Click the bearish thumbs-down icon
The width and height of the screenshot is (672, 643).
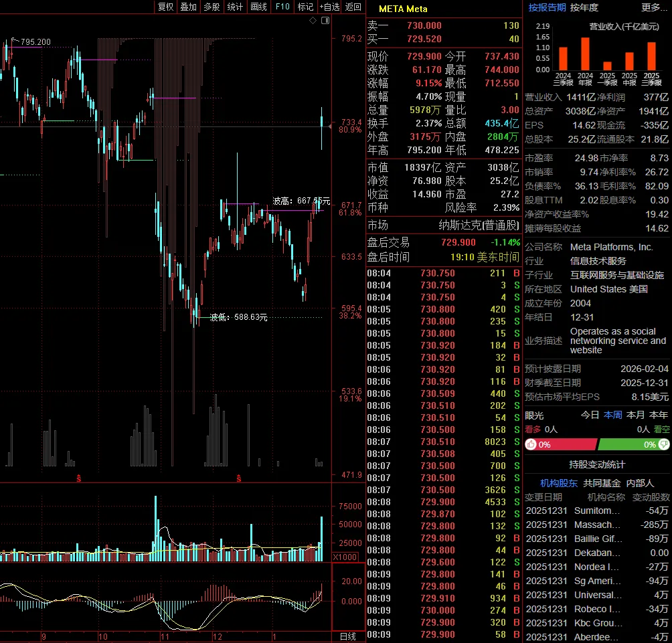(664, 444)
